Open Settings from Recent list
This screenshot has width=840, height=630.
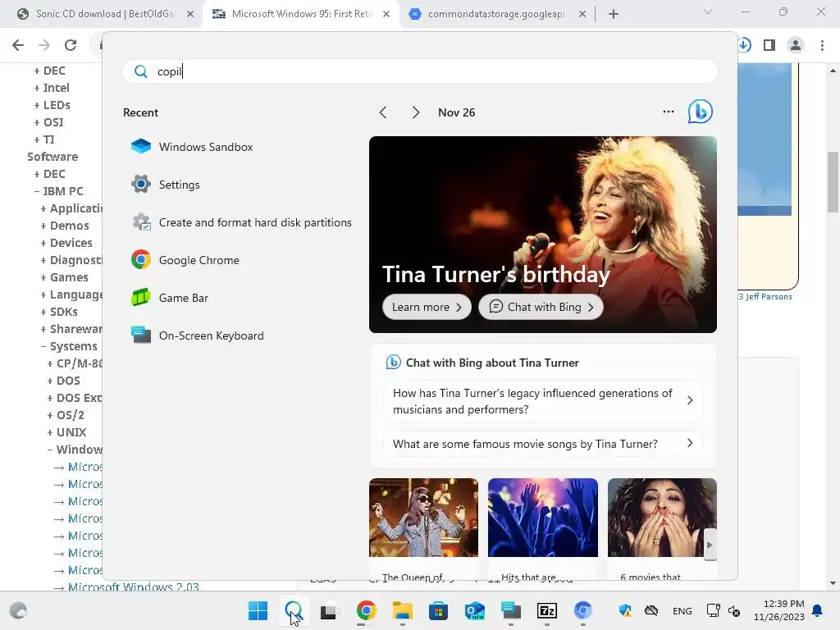[166, 185]
